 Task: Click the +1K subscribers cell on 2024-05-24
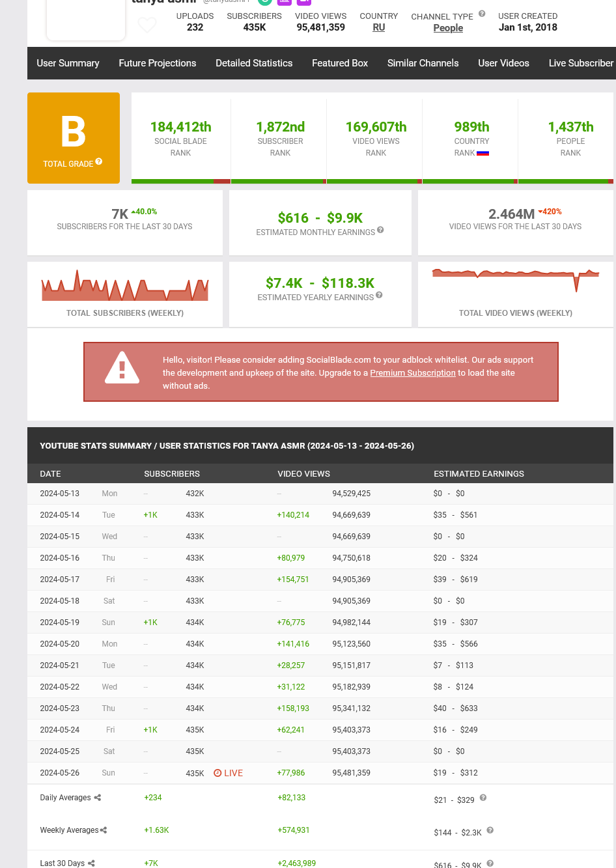coord(150,730)
